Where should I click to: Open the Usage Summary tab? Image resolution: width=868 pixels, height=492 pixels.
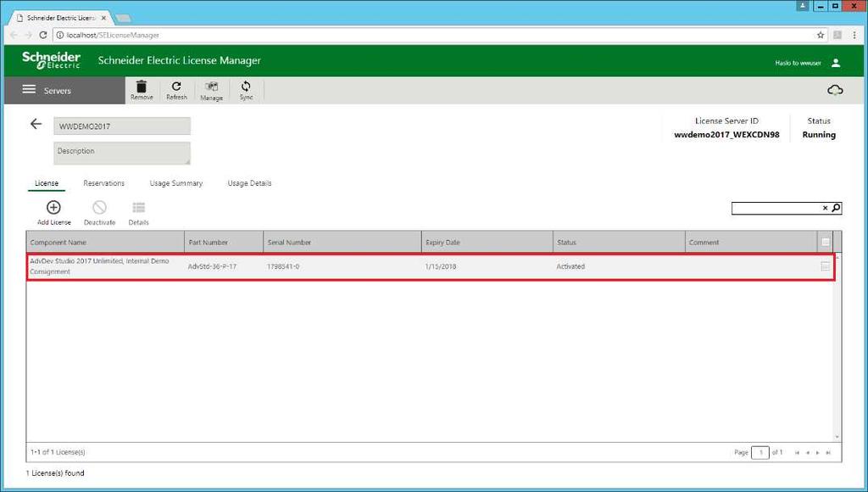(176, 183)
